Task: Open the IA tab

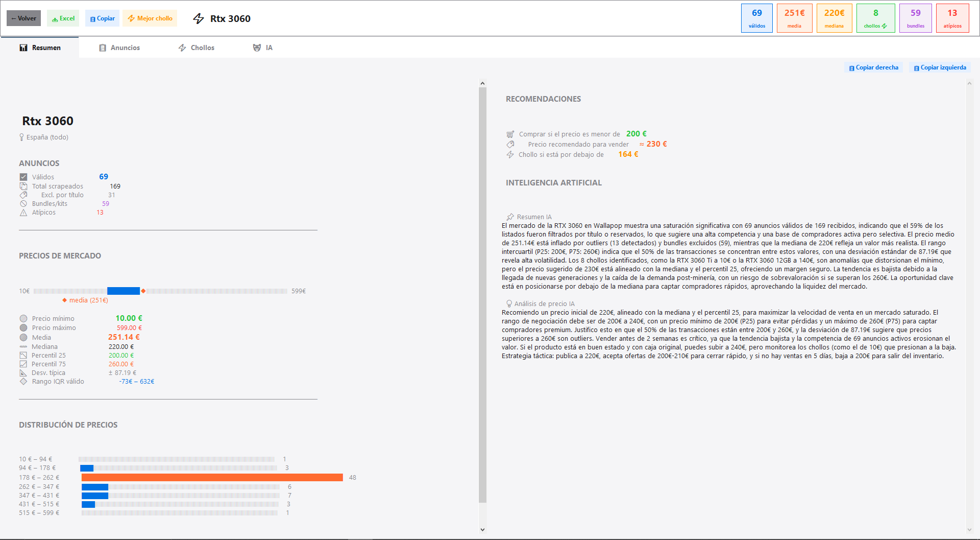Action: pyautogui.click(x=263, y=48)
